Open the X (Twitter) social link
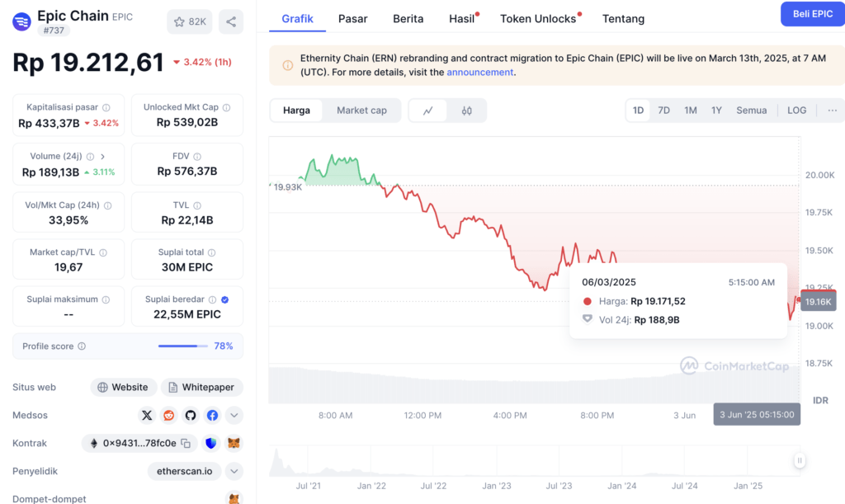Image resolution: width=845 pixels, height=504 pixels. tap(147, 415)
